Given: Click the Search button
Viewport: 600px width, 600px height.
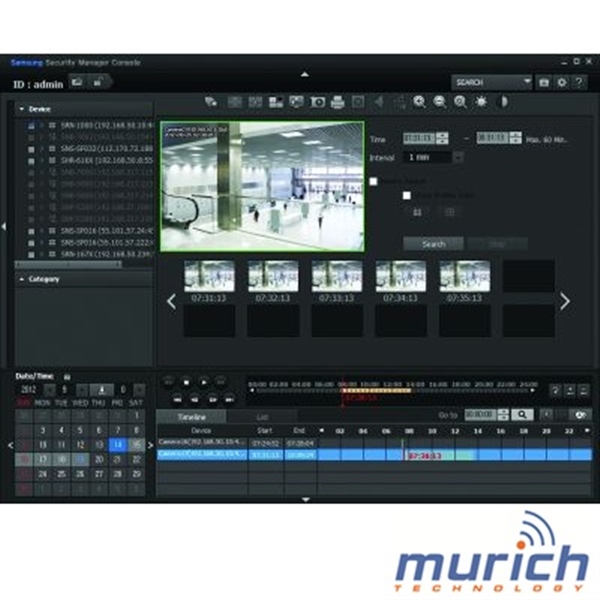Looking at the screenshot, I should (x=434, y=244).
